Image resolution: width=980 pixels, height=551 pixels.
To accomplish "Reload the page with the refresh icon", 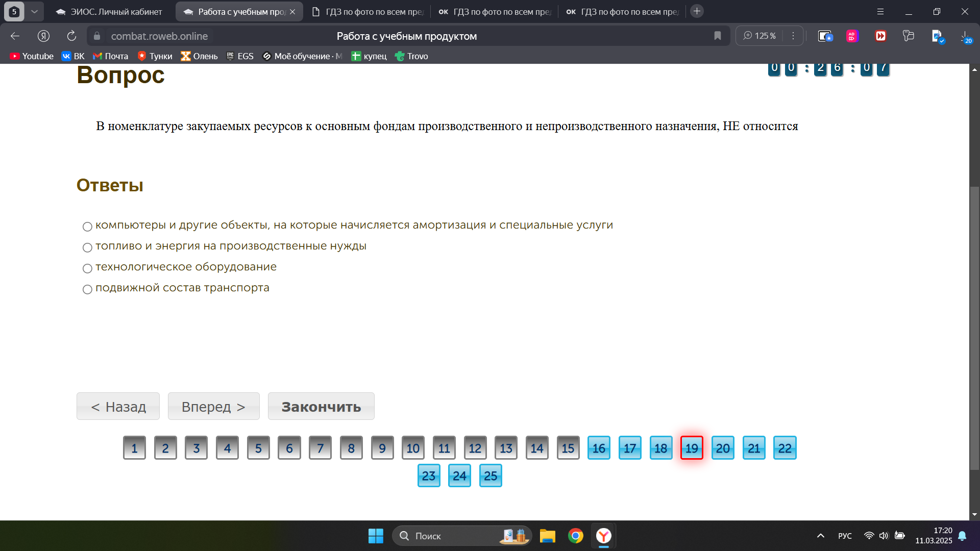I will [x=71, y=36].
